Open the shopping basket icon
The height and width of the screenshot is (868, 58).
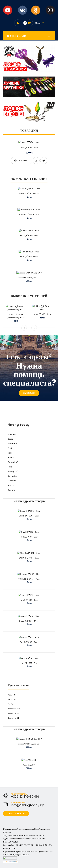pos(29,23)
